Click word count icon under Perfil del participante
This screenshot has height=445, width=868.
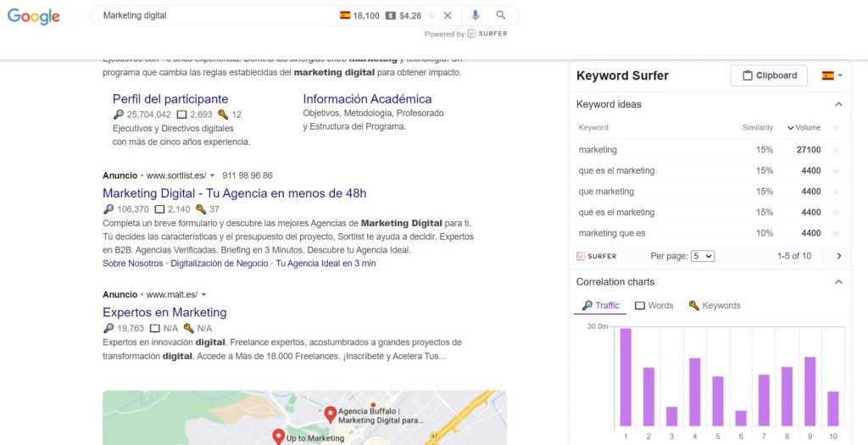(181, 114)
